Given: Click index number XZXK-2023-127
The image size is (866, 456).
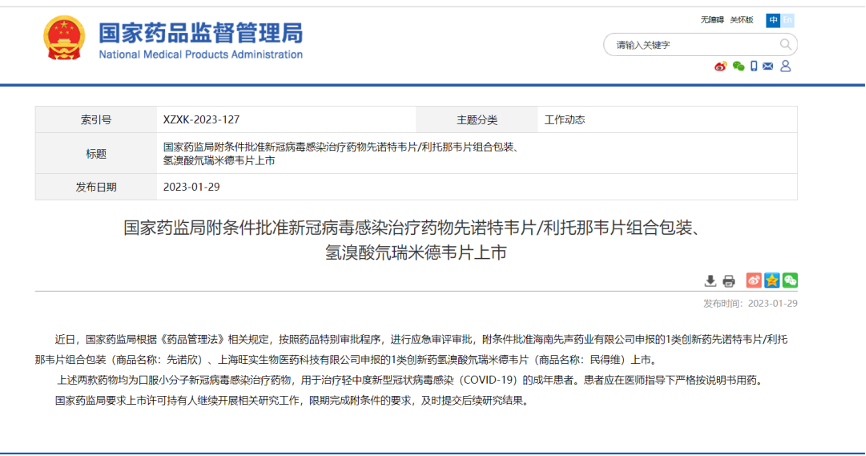Looking at the screenshot, I should (201, 120).
